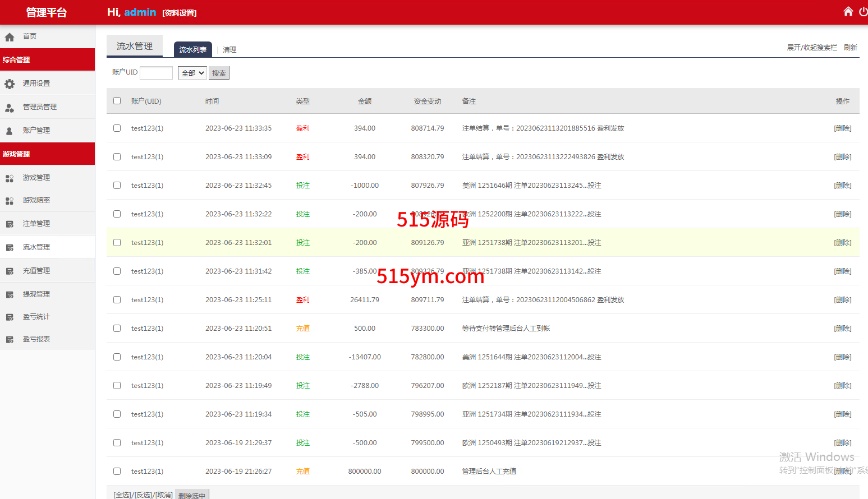The width and height of the screenshot is (868, 499).
Task: Click the gear icon beside 通用设置
Action: click(10, 84)
